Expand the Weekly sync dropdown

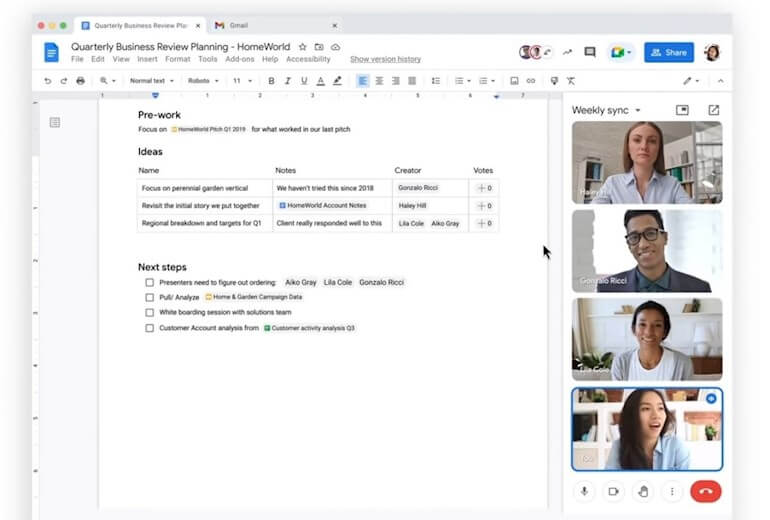coord(637,111)
